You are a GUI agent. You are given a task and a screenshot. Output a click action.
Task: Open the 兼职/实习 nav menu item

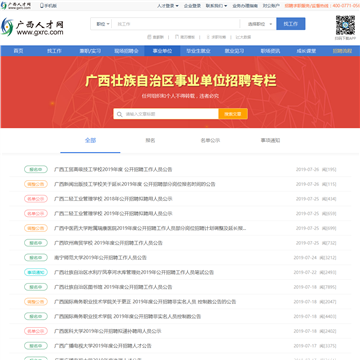click(90, 51)
